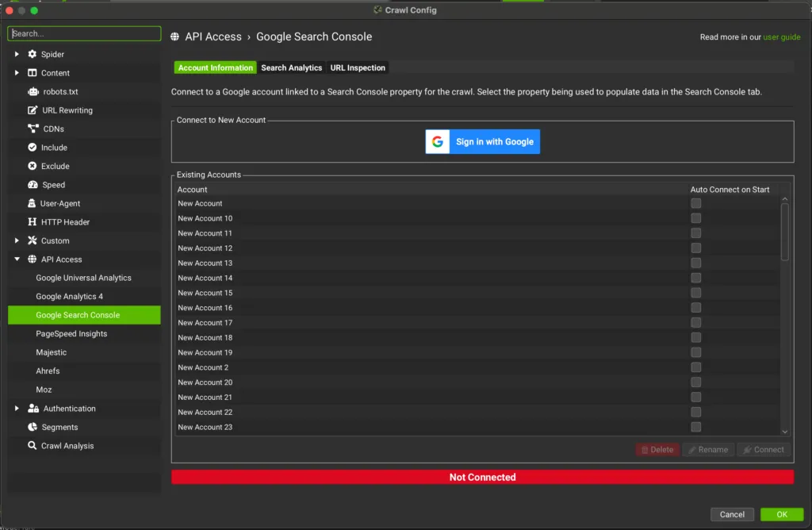Open the user guide link
This screenshot has width=812, height=530.
point(781,37)
